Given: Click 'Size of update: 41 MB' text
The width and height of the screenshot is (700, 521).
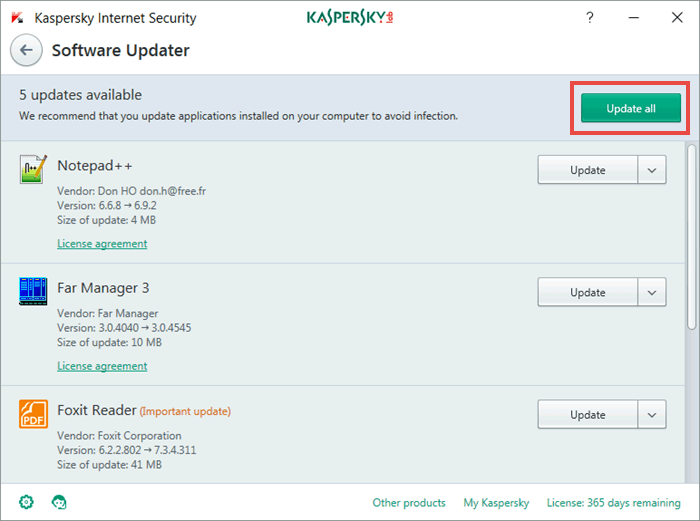Looking at the screenshot, I should pyautogui.click(x=109, y=465).
